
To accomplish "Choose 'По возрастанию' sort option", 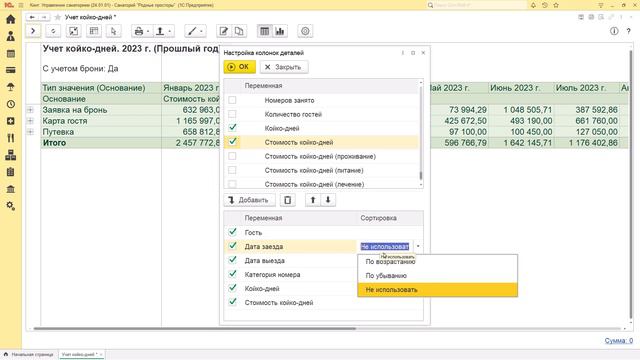I will pos(438,262).
